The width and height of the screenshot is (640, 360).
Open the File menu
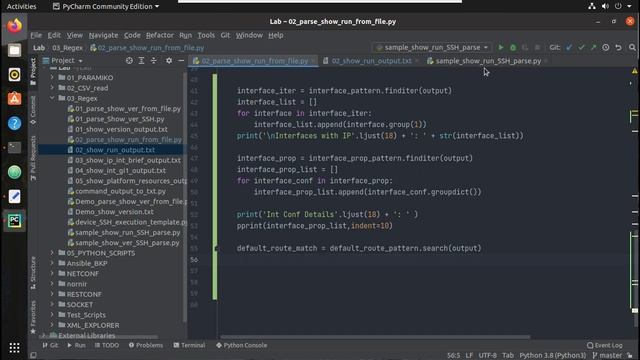(x=36, y=35)
